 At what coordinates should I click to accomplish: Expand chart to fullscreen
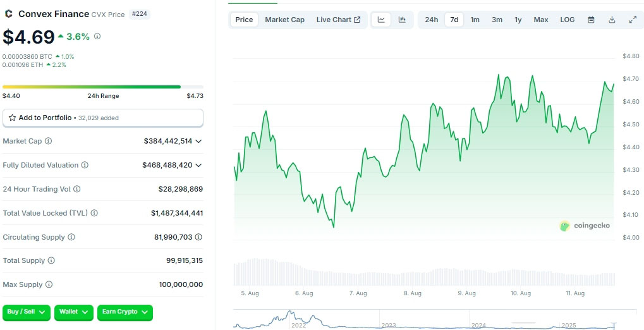coord(633,20)
